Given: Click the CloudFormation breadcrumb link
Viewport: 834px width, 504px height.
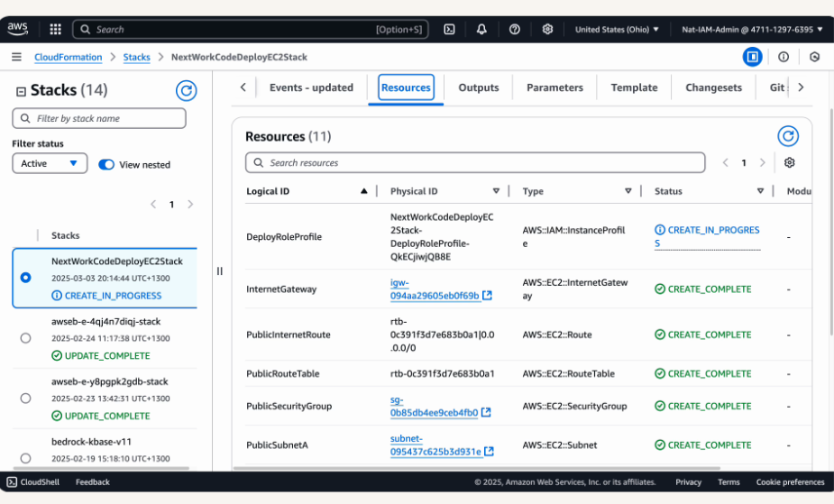Looking at the screenshot, I should coord(69,57).
